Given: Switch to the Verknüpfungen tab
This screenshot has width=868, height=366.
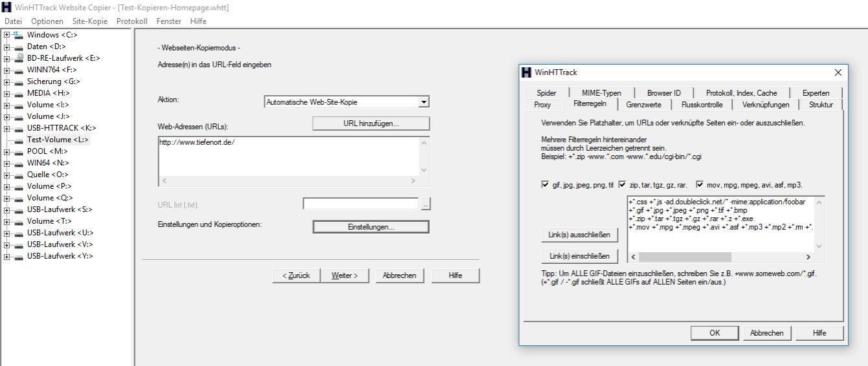Looking at the screenshot, I should [766, 105].
